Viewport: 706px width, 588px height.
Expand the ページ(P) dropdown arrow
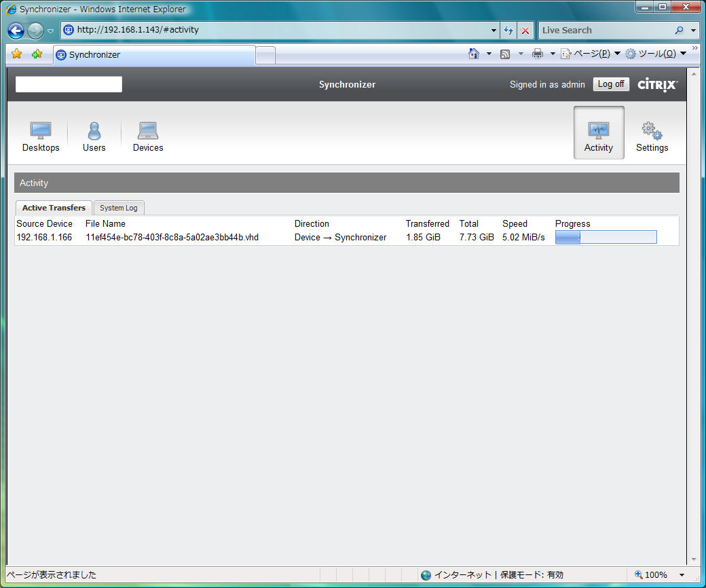(617, 54)
